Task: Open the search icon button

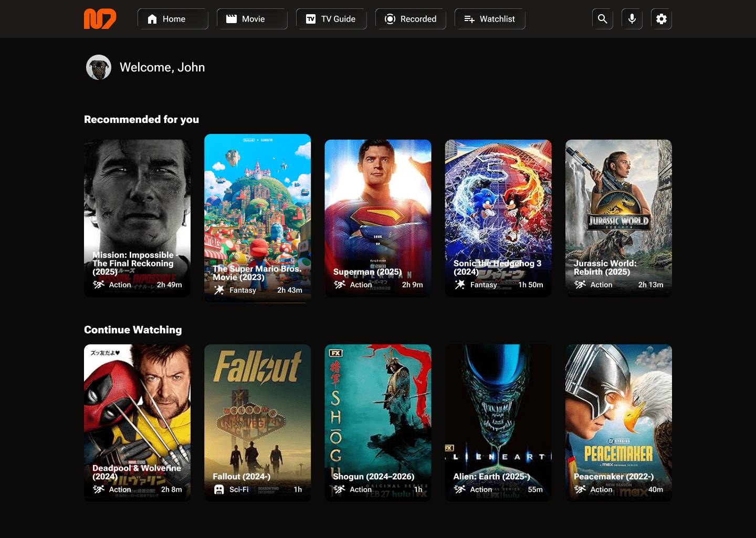Action: point(603,19)
